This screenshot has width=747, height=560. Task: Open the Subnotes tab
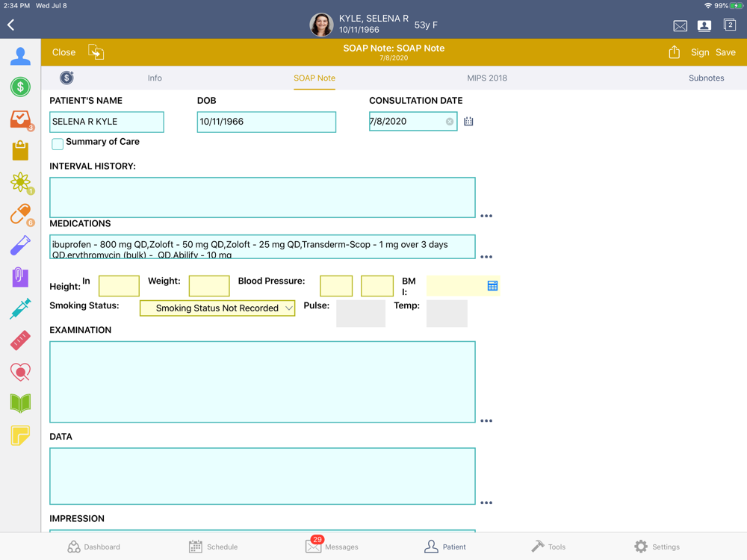pyautogui.click(x=706, y=78)
